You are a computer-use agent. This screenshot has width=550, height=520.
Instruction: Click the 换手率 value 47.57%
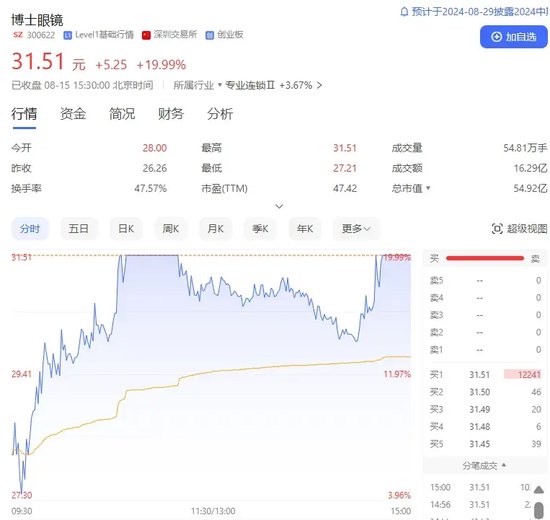click(150, 189)
